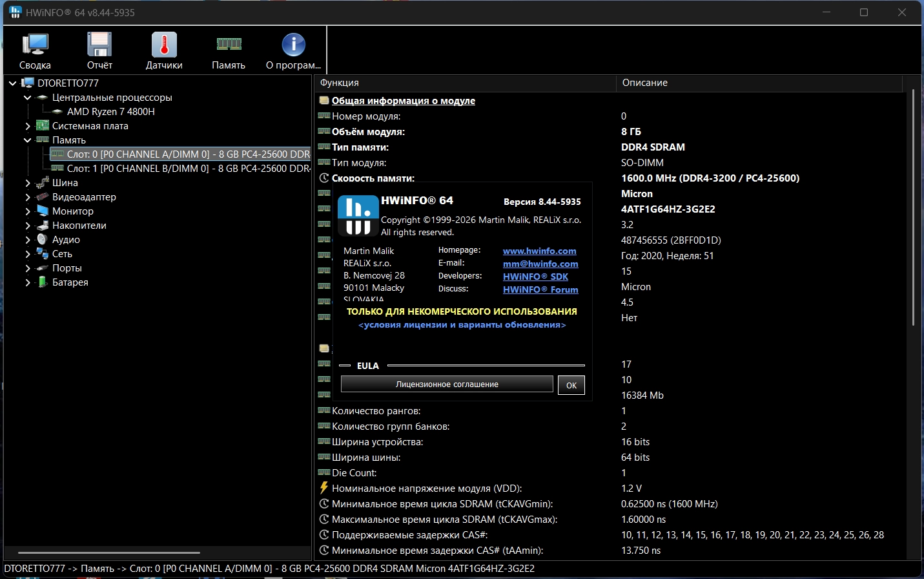Open the HWiNFO Forum link
The image size is (924, 579).
pyautogui.click(x=540, y=289)
